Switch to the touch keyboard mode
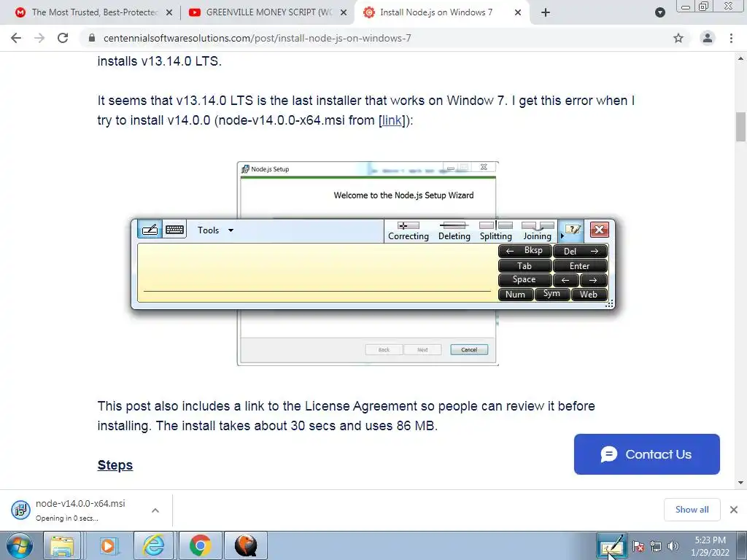The height and width of the screenshot is (560, 747). [174, 230]
